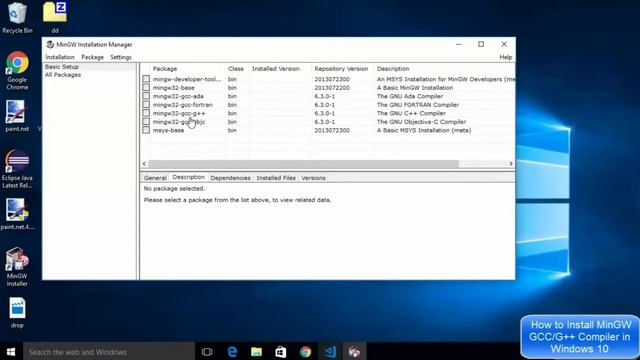Open the Recycle Bin desktop icon
Screen dimensions: 640x360
click(x=17, y=17)
